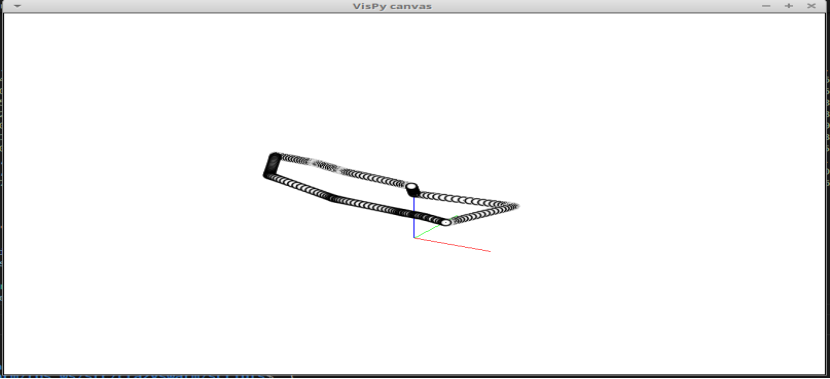Image resolution: width=830 pixels, height=379 pixels.
Task: Click the "VisPy canvas" title text
Action: (x=392, y=6)
